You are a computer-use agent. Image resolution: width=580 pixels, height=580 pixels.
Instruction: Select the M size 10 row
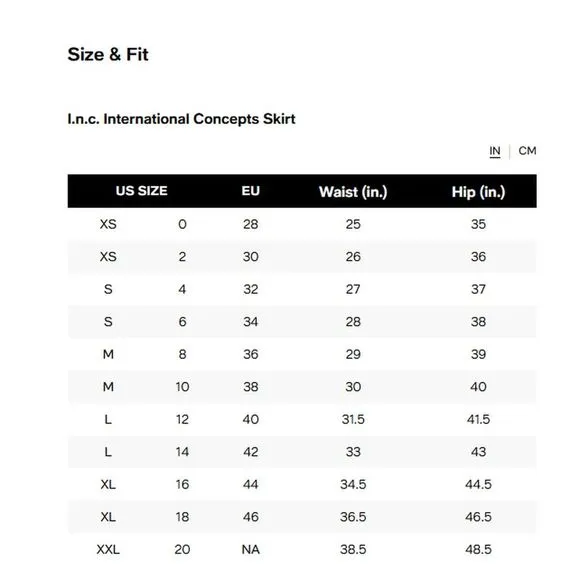[302, 387]
